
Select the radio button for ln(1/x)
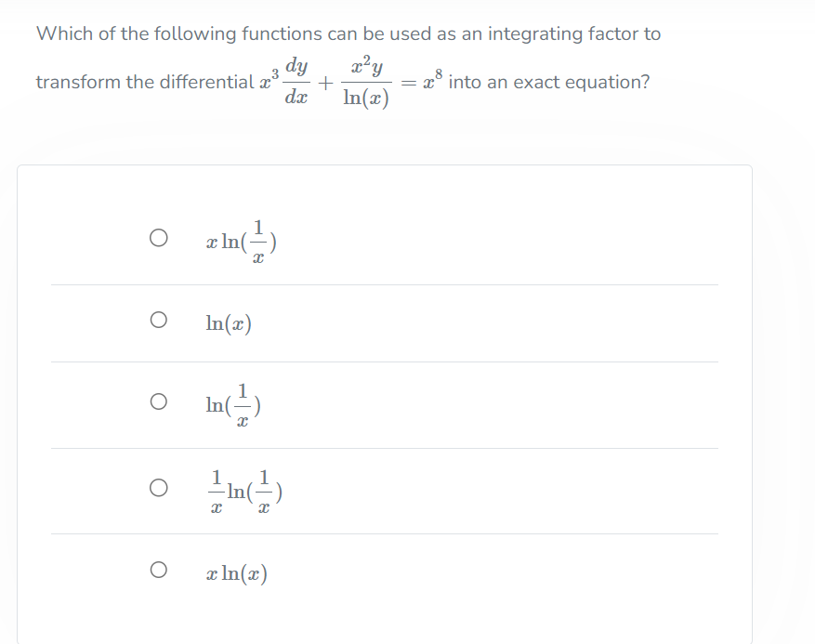(x=158, y=401)
